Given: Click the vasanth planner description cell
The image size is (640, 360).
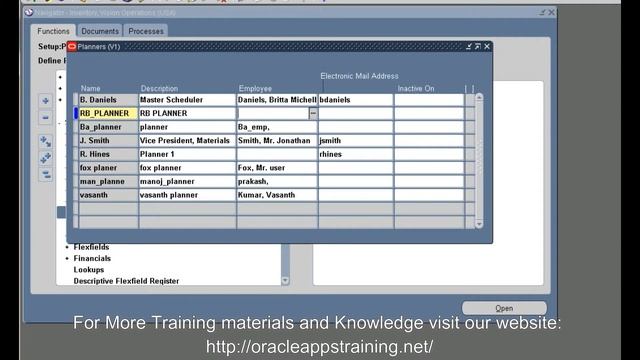Looking at the screenshot, I should [x=187, y=195].
